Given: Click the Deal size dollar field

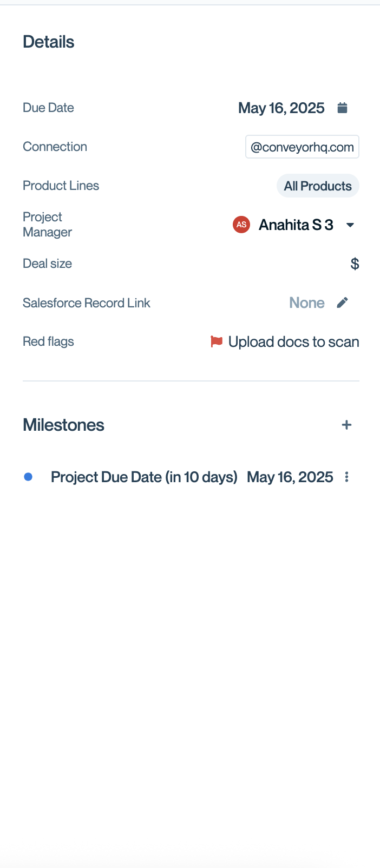Looking at the screenshot, I should [355, 264].
